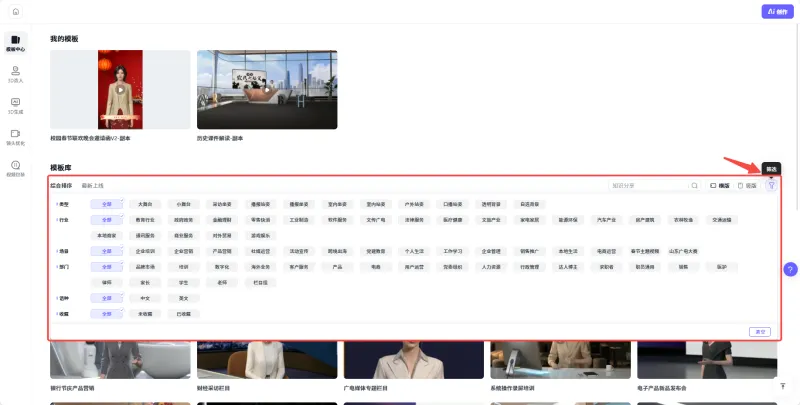Filter type by 小舞台
Image resolution: width=800 pixels, height=405 pixels.
tap(184, 204)
